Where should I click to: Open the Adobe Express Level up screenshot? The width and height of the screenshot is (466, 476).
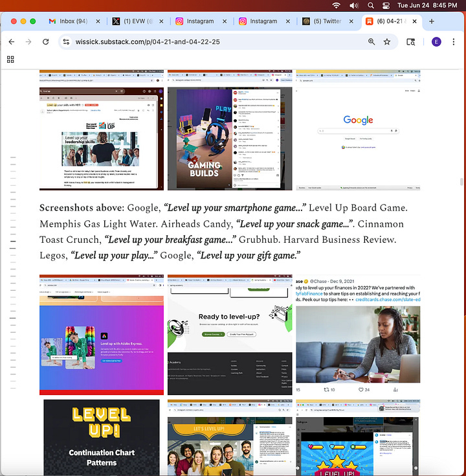pos(102,335)
